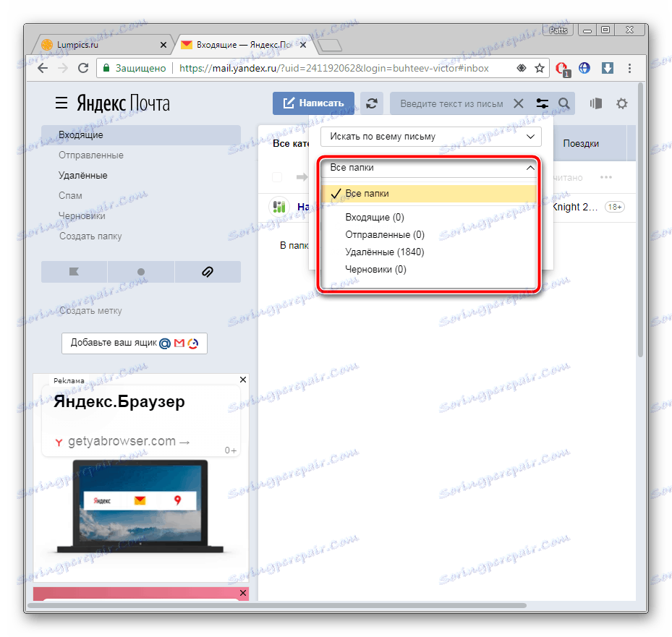Open the Входящие folder in sidebar
This screenshot has width=672, height=637.
tap(141, 135)
